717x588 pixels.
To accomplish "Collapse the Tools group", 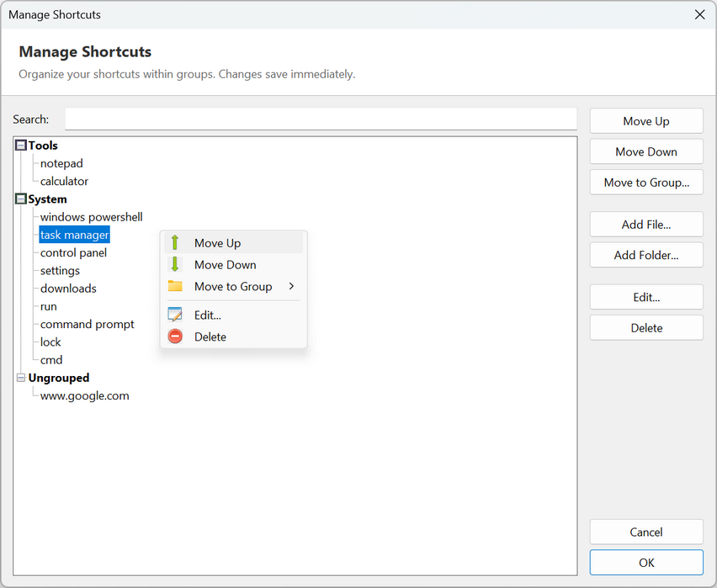I will (21, 146).
